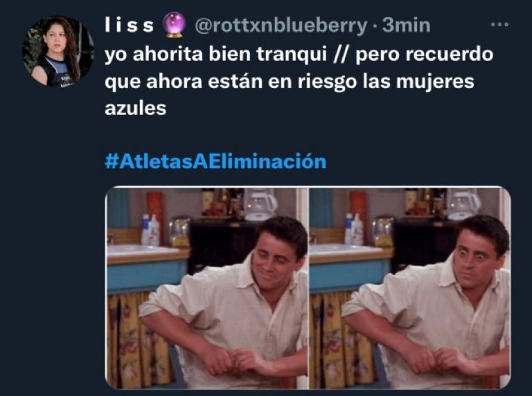The width and height of the screenshot is (532, 396).
Task: Open the tweet's three-dot more options menu
Action: coord(499,24)
